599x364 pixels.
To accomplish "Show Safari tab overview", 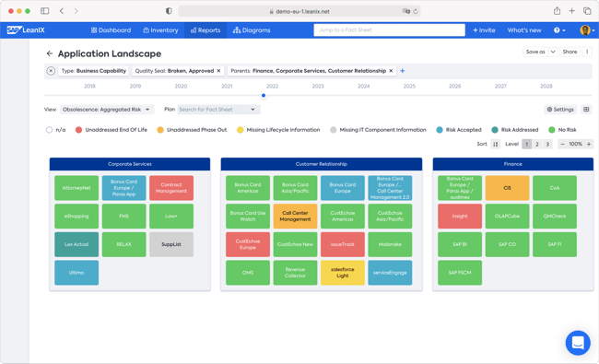I will tap(587, 11).
